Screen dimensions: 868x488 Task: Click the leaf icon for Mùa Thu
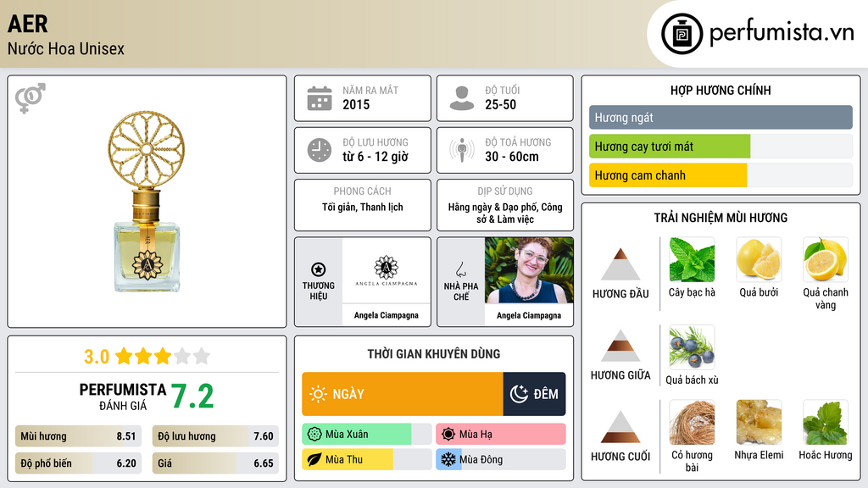tap(314, 459)
